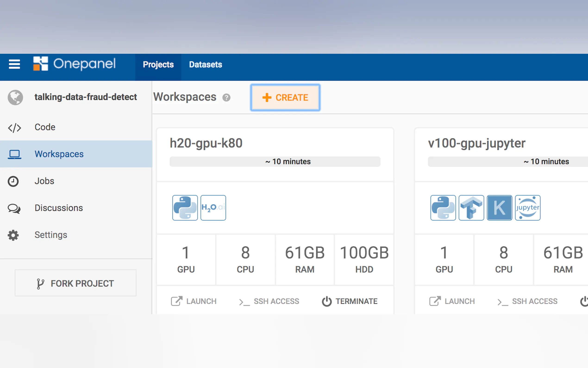
Task: Click the Workspaces help question mark icon
Action: (x=226, y=98)
